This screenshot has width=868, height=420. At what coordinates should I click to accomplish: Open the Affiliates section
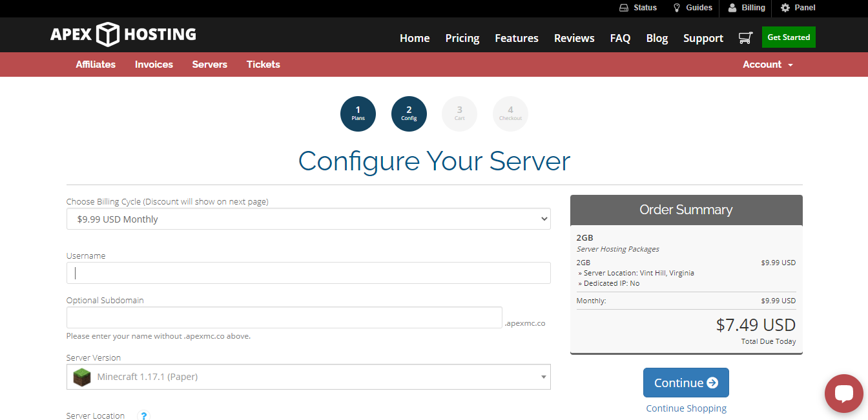96,65
